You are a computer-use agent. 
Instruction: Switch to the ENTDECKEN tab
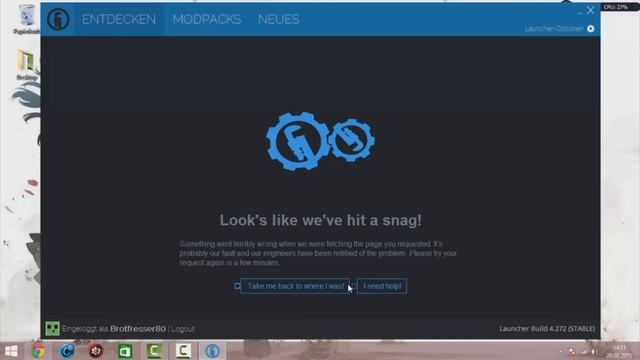click(x=119, y=19)
